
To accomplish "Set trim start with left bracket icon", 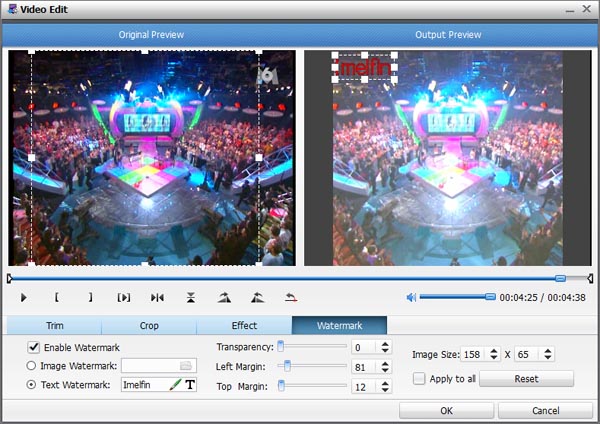I will click(57, 297).
